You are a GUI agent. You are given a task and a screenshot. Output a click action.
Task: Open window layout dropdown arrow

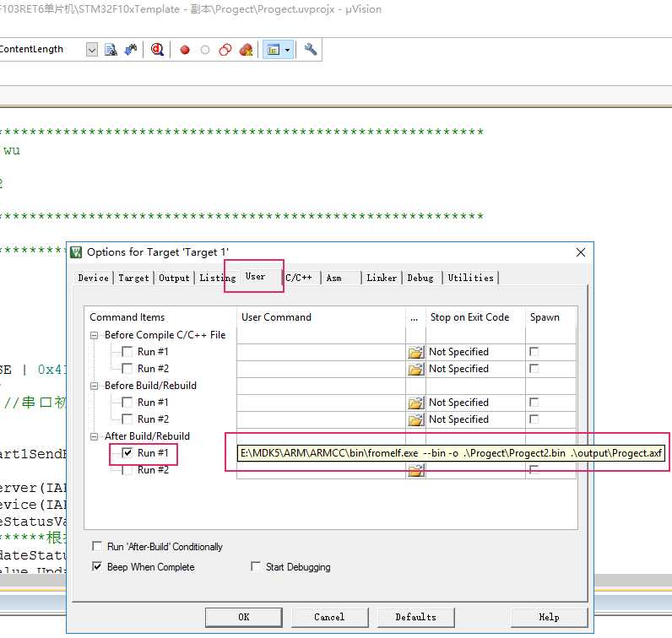(x=288, y=50)
